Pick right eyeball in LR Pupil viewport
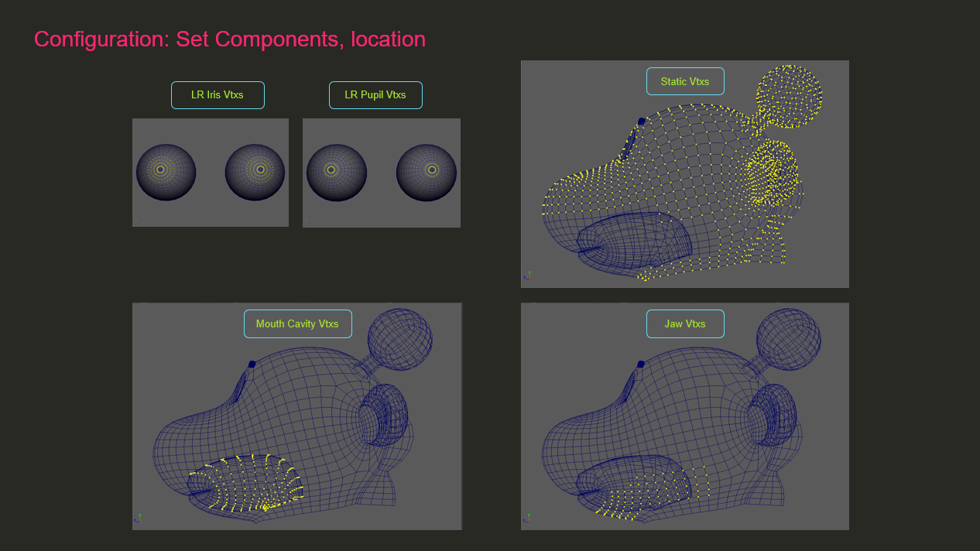The width and height of the screenshot is (980, 551). [426, 172]
